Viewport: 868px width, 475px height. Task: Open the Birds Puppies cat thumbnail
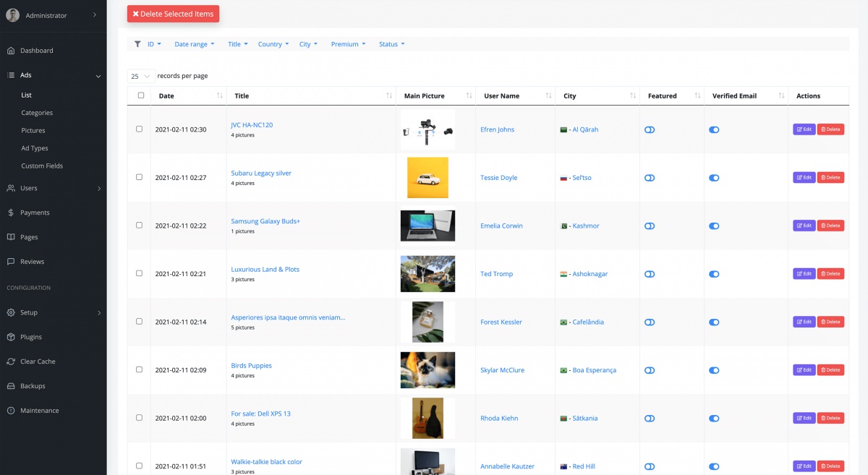(427, 370)
